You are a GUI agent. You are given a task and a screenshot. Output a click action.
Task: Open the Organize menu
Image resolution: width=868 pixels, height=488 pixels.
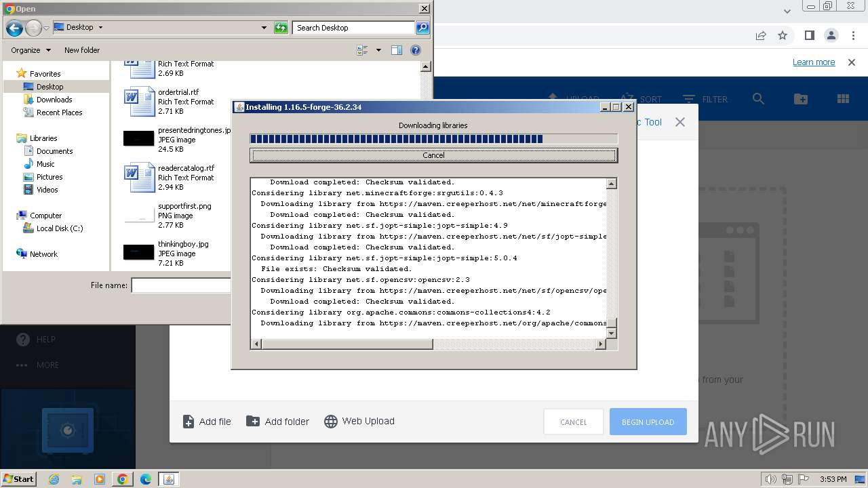point(31,50)
